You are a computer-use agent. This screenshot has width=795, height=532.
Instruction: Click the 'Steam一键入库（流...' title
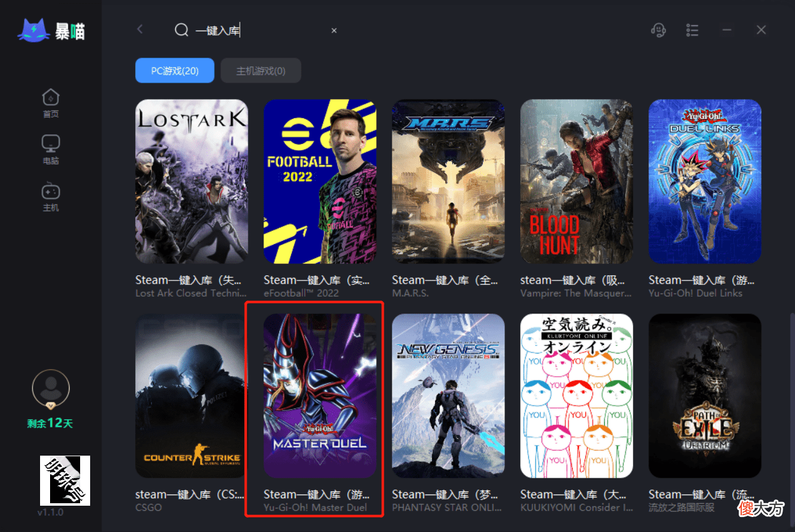702,494
